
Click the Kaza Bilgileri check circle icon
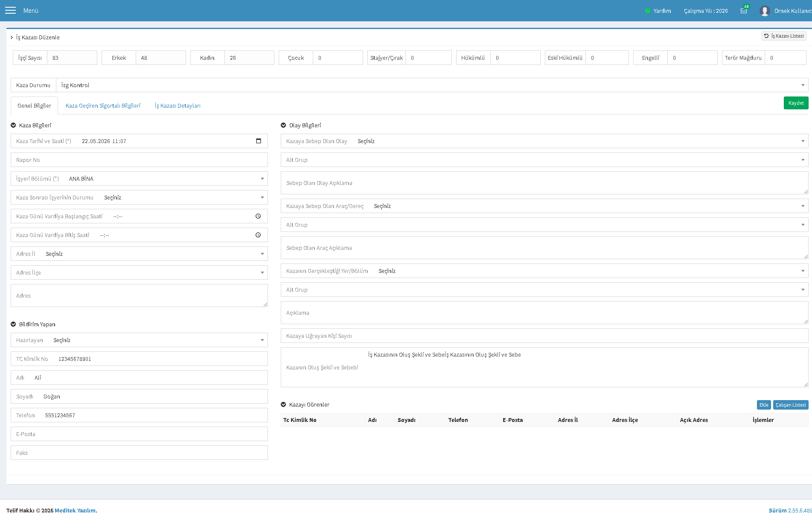click(13, 125)
